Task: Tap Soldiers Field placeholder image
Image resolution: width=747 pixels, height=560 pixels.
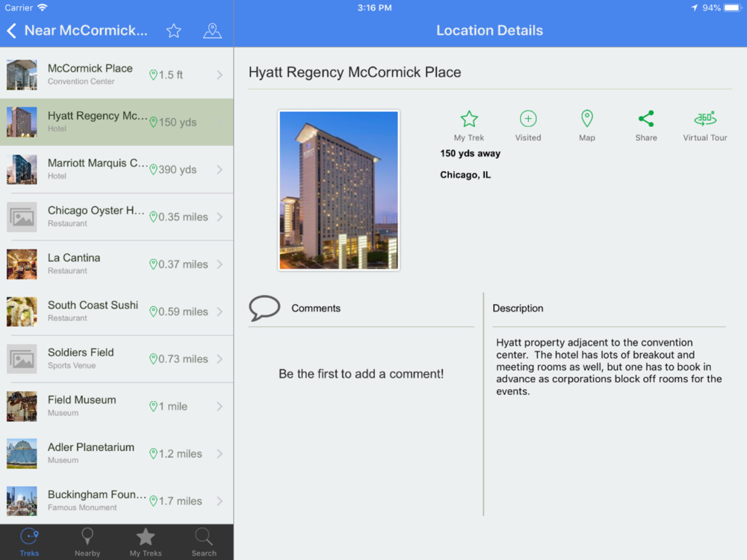Action: click(x=22, y=359)
